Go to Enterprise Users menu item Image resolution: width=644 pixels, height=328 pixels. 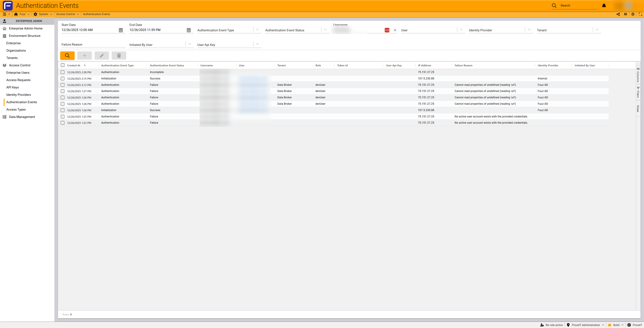(18, 73)
